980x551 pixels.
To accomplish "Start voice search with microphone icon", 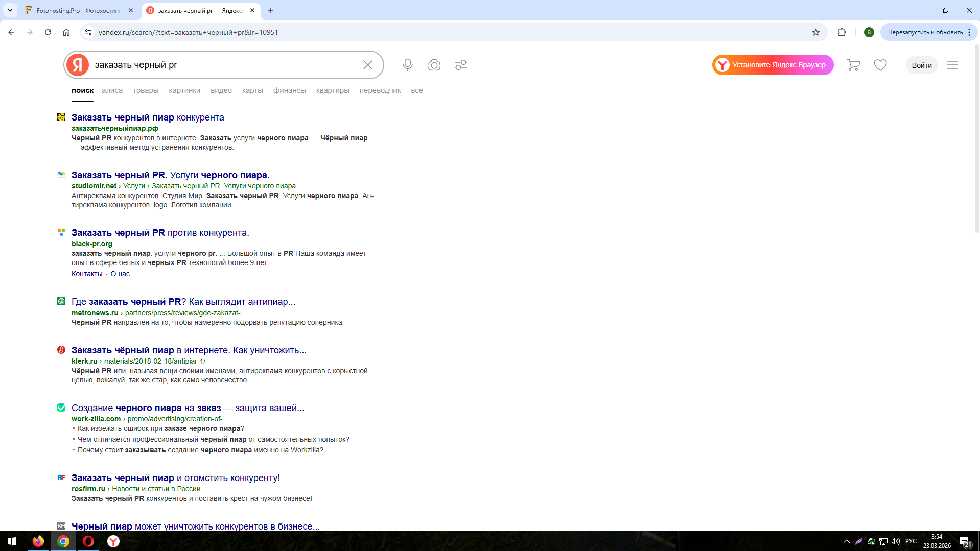I will coord(408,65).
